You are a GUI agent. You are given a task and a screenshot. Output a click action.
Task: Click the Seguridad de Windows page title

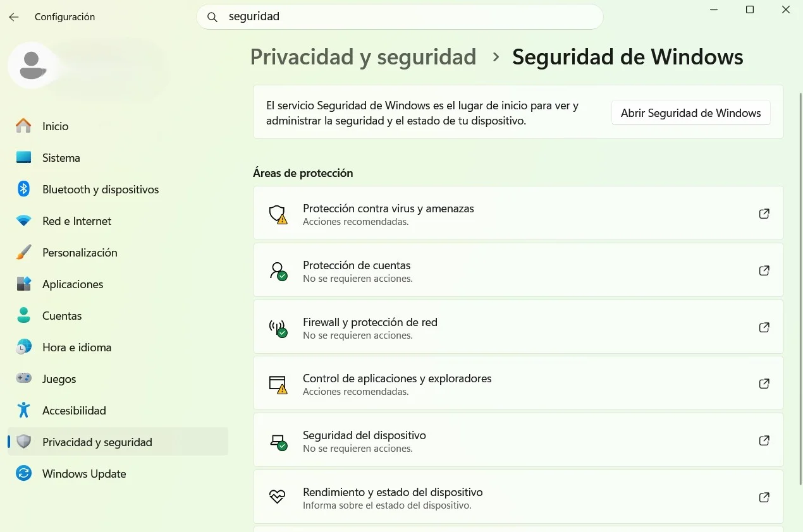coord(628,57)
